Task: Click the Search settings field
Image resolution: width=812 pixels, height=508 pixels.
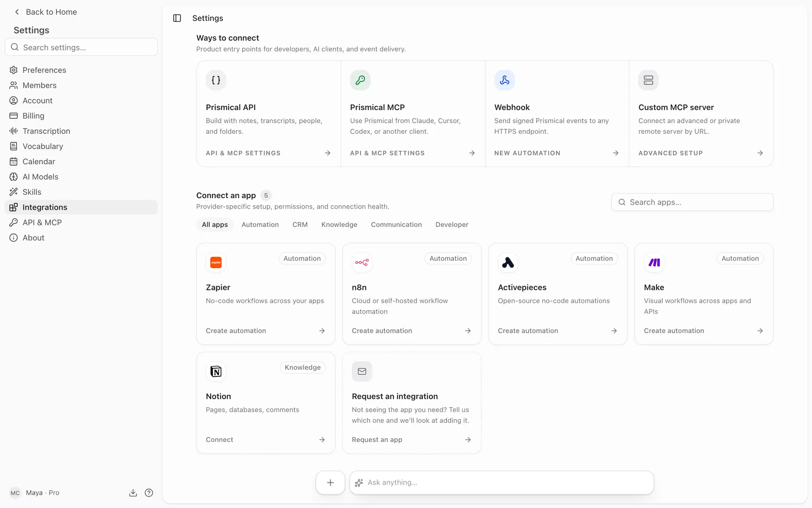Action: (81, 47)
